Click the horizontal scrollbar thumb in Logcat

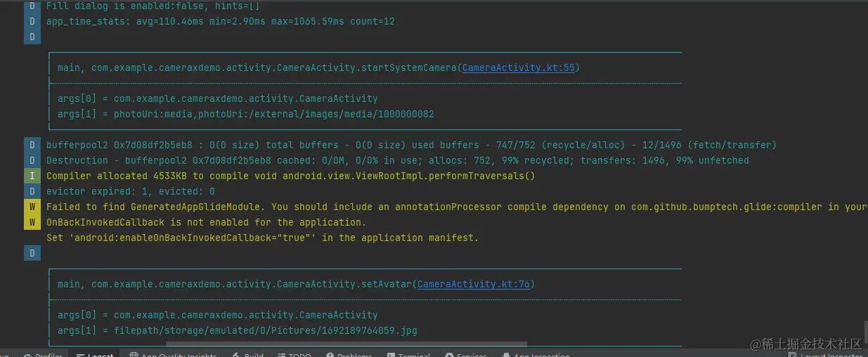(x=346, y=344)
